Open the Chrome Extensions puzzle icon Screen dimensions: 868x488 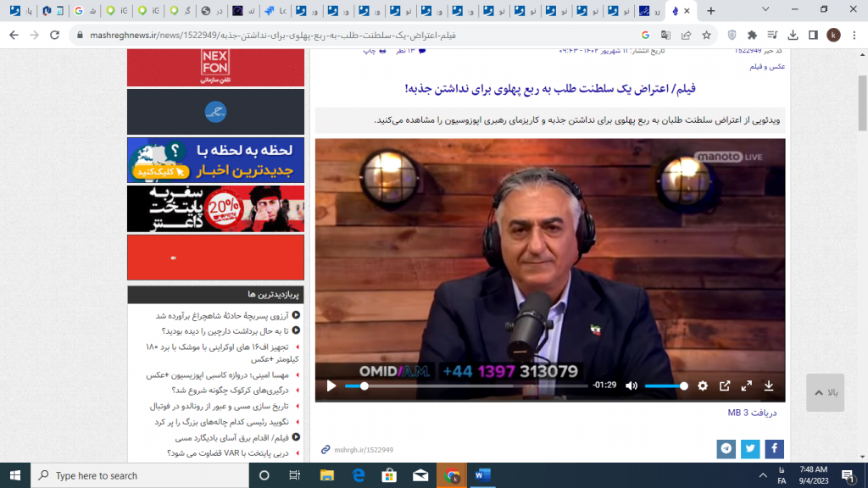[752, 36]
